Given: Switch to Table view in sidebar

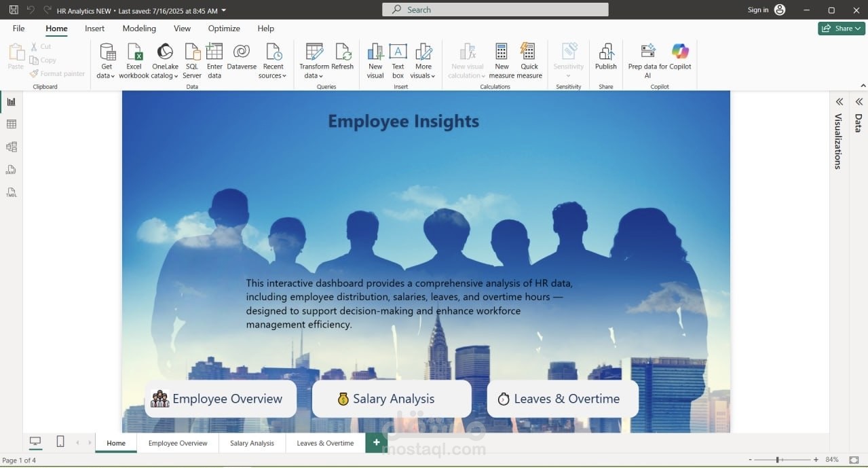Looking at the screenshot, I should (12, 124).
